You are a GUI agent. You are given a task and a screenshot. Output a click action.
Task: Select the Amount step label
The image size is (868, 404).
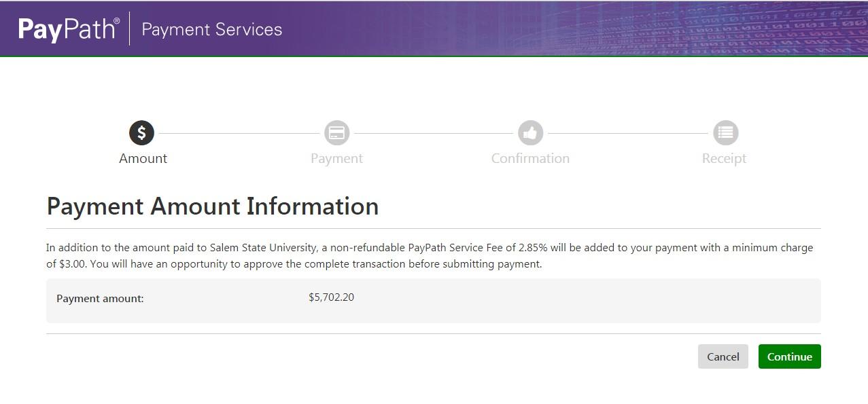click(143, 158)
